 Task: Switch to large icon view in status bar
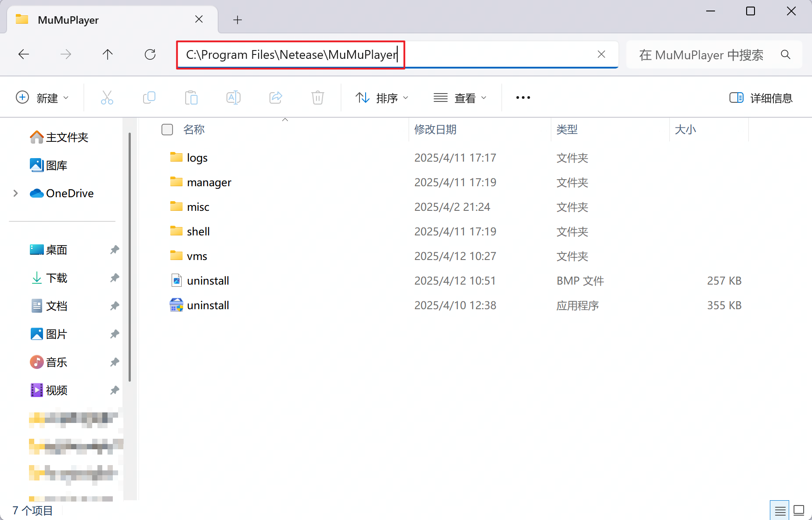800,509
